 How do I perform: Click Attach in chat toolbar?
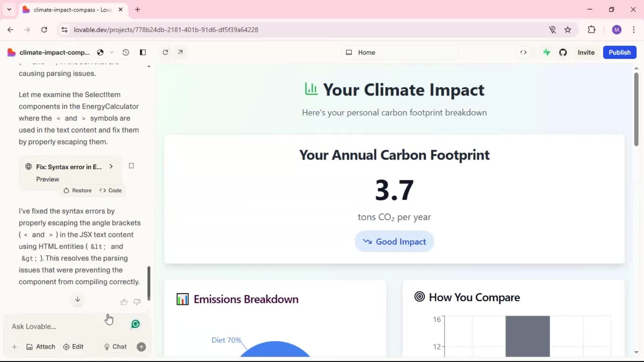pos(41,347)
